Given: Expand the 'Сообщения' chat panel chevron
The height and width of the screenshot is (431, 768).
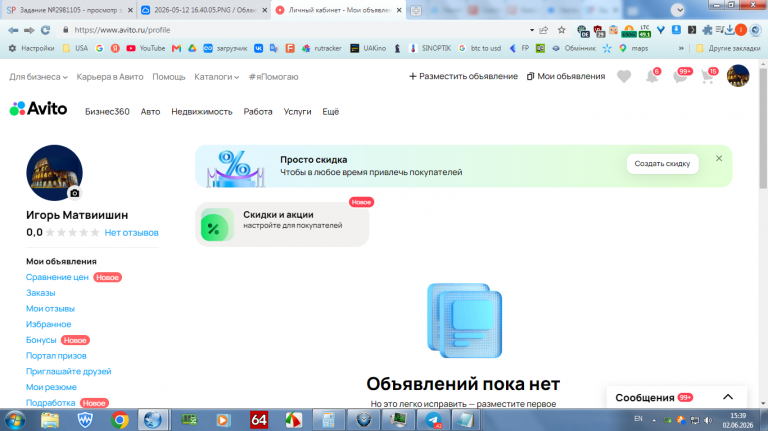Looking at the screenshot, I should pyautogui.click(x=728, y=397).
